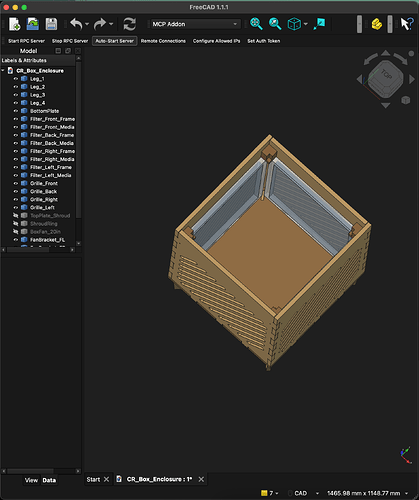Click the blue cube icon of BottomPlate

(24, 111)
